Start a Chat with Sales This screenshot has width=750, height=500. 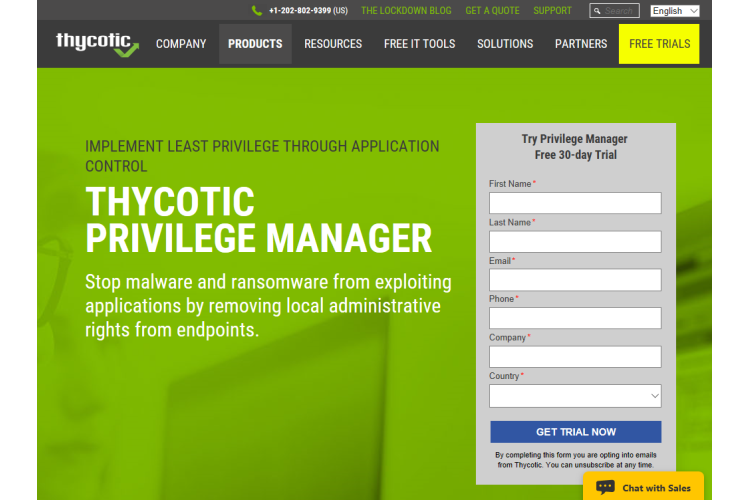655,488
